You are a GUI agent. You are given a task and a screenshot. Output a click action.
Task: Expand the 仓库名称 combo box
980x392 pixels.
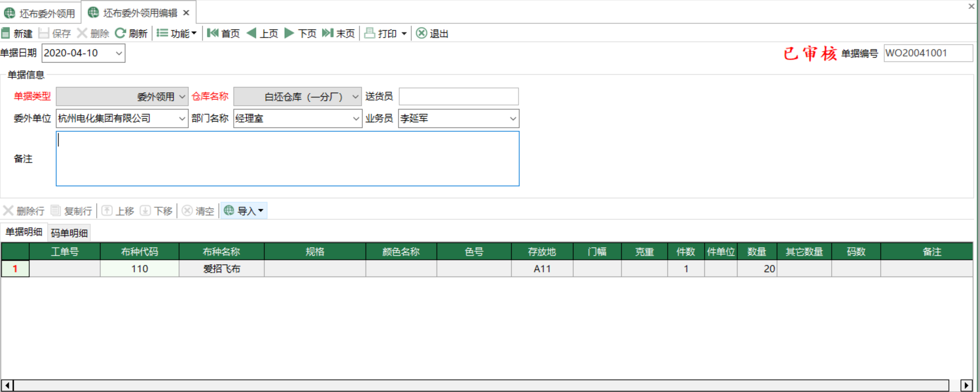tap(356, 97)
